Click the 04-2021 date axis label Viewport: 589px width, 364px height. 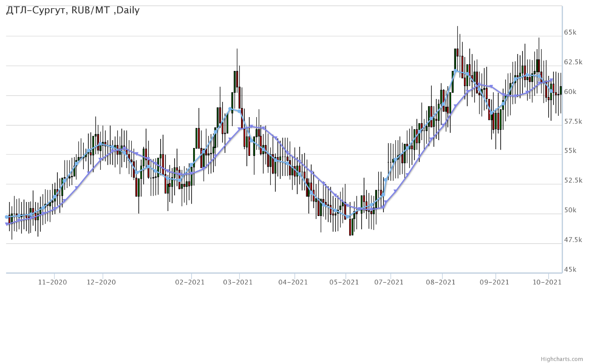point(293,282)
